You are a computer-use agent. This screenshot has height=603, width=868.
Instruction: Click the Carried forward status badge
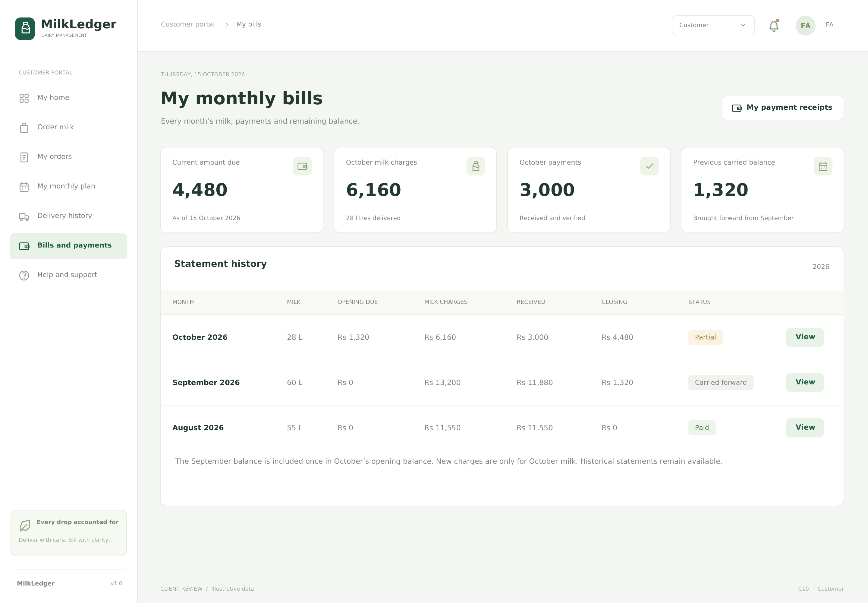pyautogui.click(x=721, y=382)
